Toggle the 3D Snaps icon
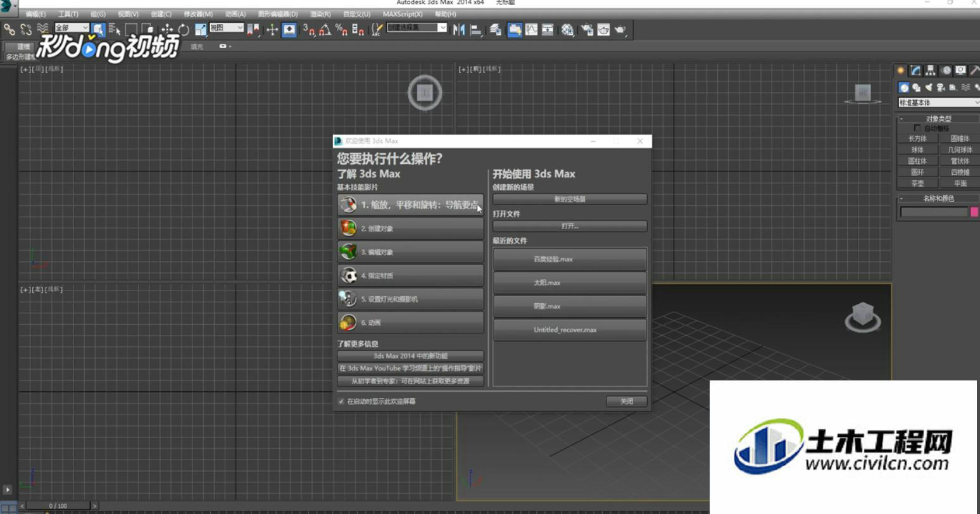 (309, 29)
